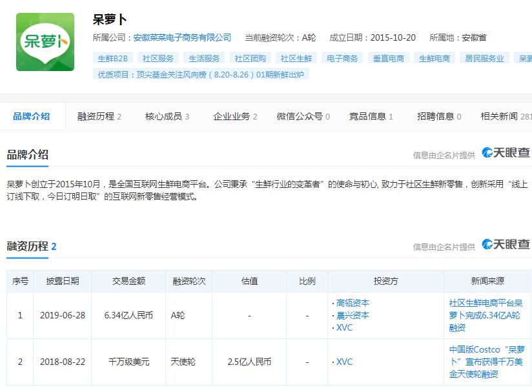Open investor 晨兴资本 link
The image size is (532, 392).
(x=353, y=315)
